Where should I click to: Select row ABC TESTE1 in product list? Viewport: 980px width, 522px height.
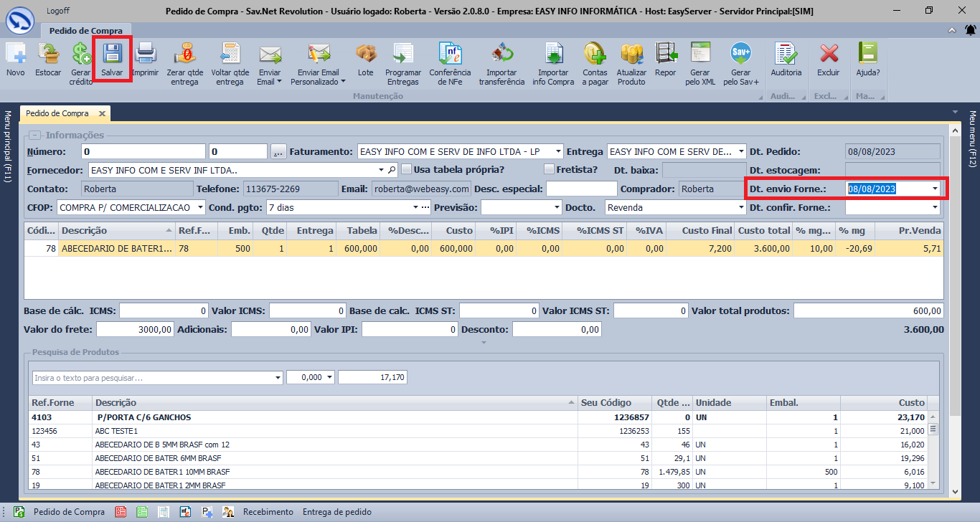click(479, 431)
